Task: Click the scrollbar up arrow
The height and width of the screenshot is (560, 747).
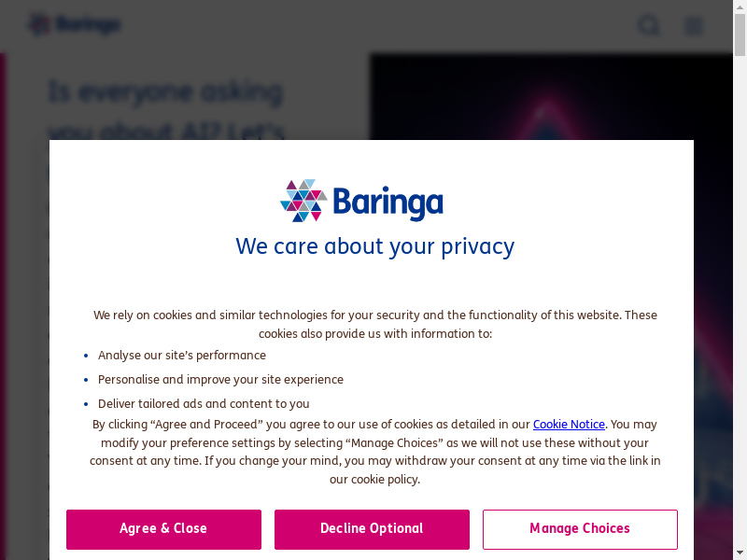Action: pos(740,7)
